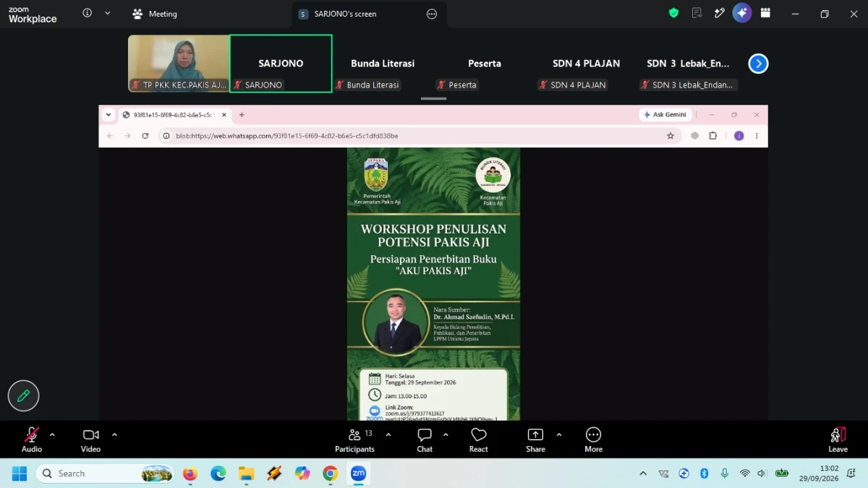868x488 pixels.
Task: Expand the audio options arrow
Action: coord(52,435)
